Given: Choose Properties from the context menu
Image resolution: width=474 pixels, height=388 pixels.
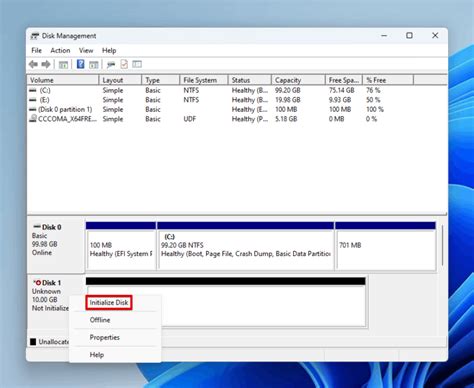Looking at the screenshot, I should click(x=104, y=337).
